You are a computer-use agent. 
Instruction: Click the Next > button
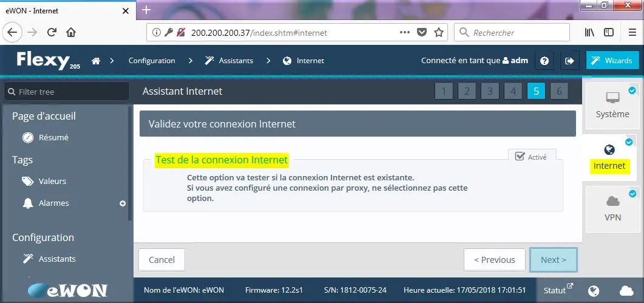click(554, 260)
